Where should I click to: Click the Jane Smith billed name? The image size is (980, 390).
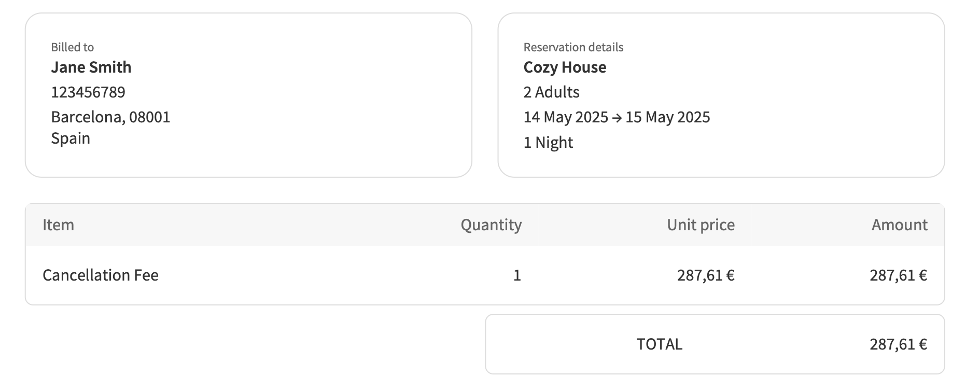(91, 67)
